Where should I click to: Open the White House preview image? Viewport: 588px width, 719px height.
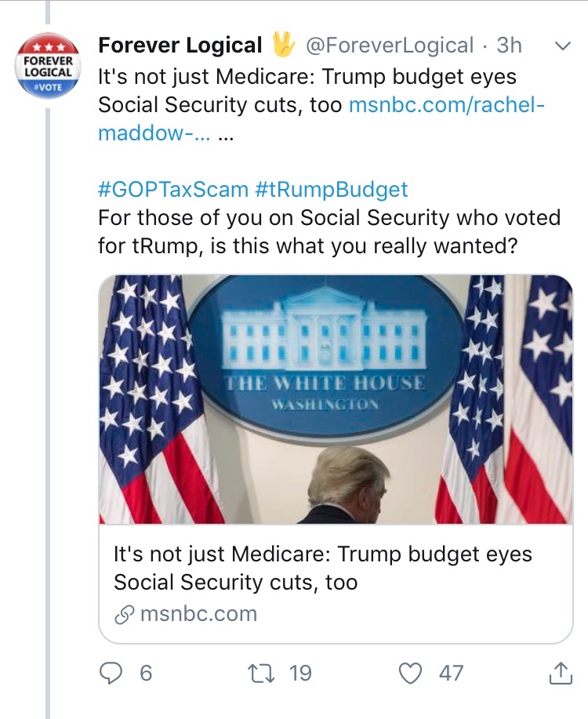336,399
